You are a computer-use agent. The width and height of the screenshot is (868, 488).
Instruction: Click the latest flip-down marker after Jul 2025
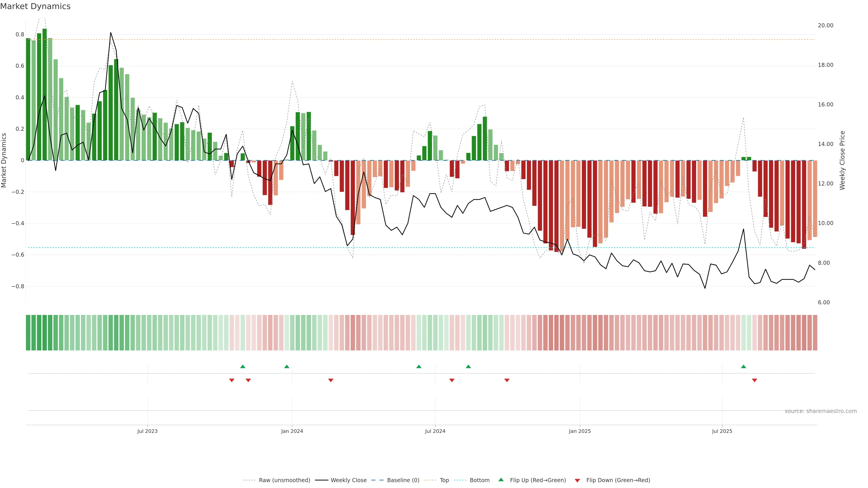pyautogui.click(x=755, y=380)
